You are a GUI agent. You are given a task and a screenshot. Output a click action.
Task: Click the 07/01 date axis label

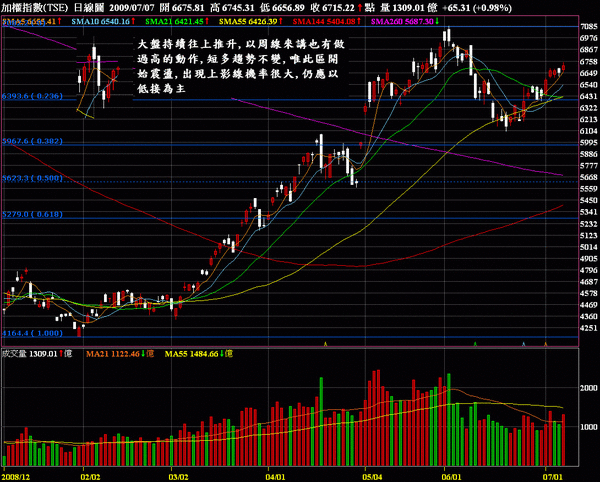553,477
